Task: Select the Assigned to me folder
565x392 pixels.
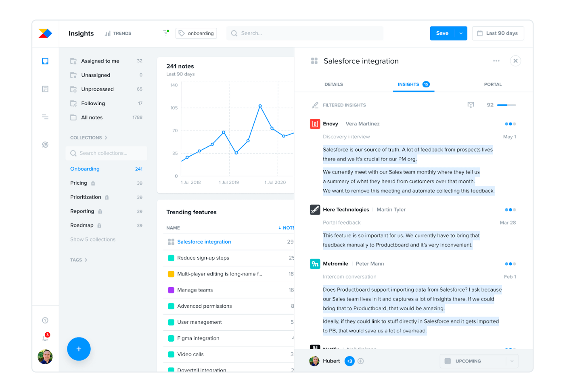Action: pyautogui.click(x=107, y=61)
